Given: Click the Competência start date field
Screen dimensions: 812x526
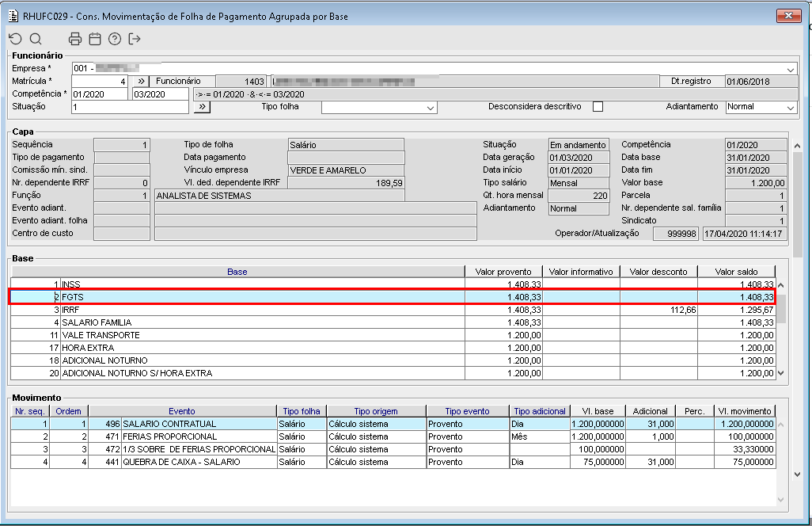Looking at the screenshot, I should click(99, 94).
